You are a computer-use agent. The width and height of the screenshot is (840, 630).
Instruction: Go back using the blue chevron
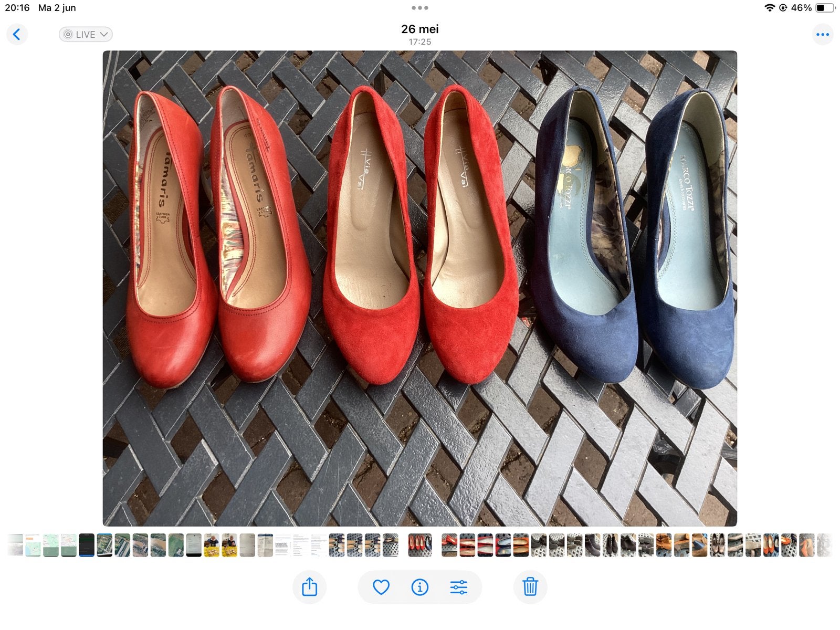[x=17, y=35]
